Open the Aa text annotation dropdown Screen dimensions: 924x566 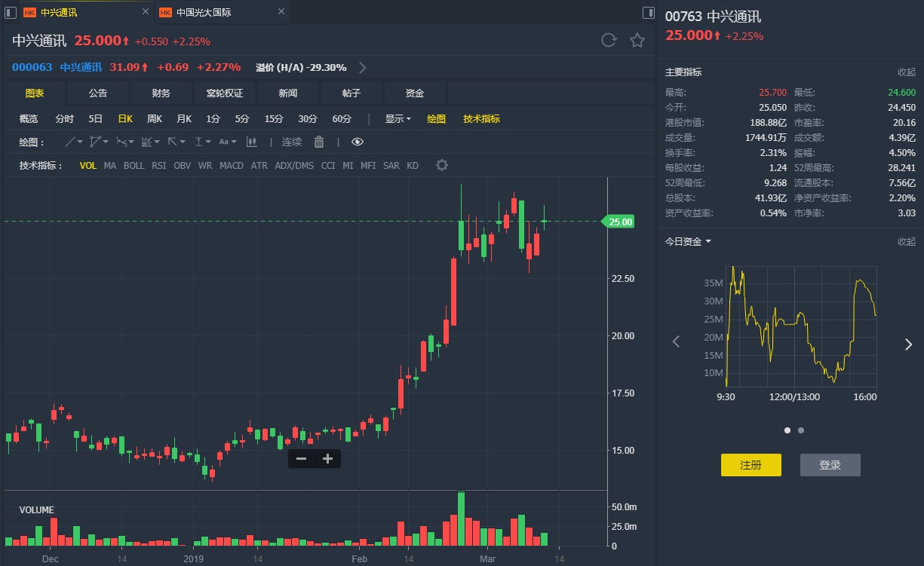(228, 142)
